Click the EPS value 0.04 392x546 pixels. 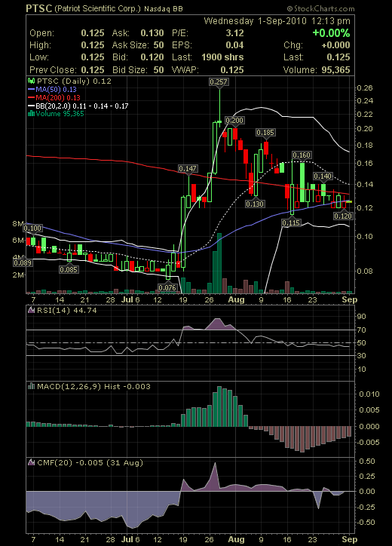tap(234, 45)
